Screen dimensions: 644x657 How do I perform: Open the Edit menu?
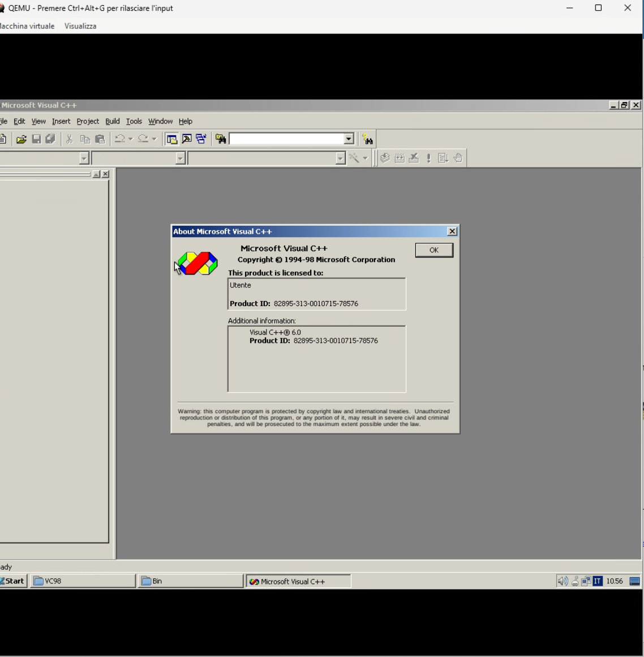click(x=19, y=122)
